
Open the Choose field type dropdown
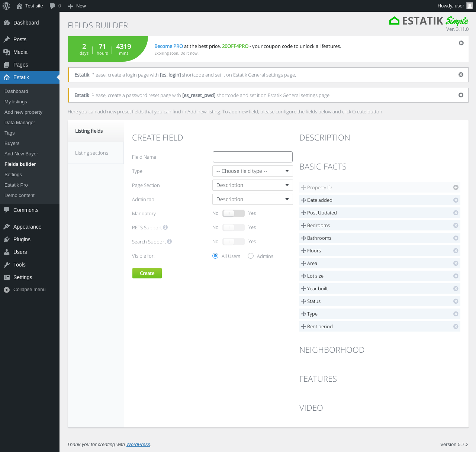click(253, 171)
